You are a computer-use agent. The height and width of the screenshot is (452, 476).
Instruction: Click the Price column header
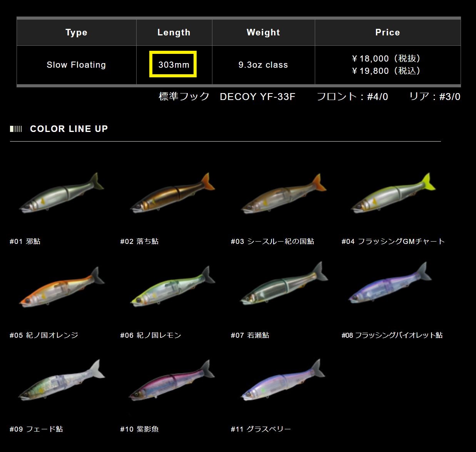coord(387,32)
